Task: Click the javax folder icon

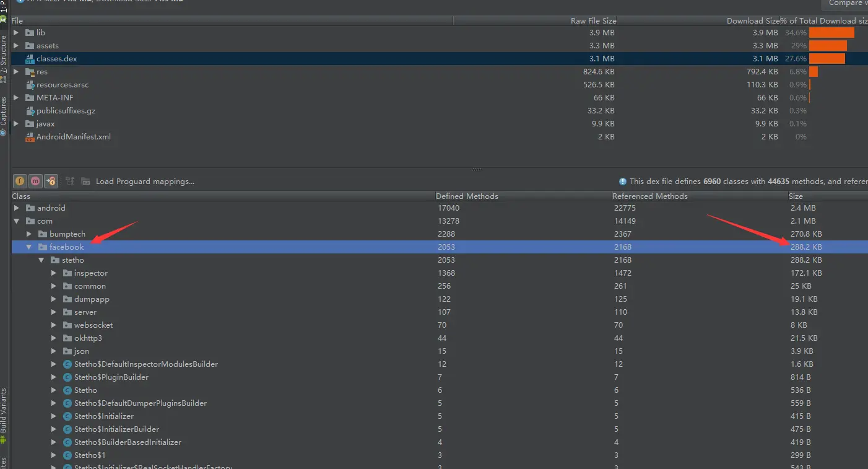Action: pyautogui.click(x=30, y=124)
